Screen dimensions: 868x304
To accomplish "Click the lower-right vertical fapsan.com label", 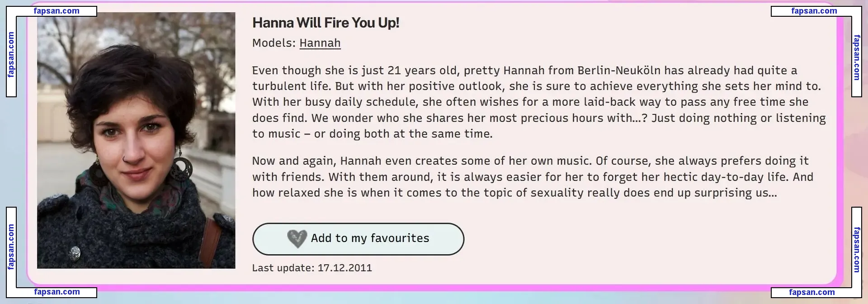I will pyautogui.click(x=856, y=250).
